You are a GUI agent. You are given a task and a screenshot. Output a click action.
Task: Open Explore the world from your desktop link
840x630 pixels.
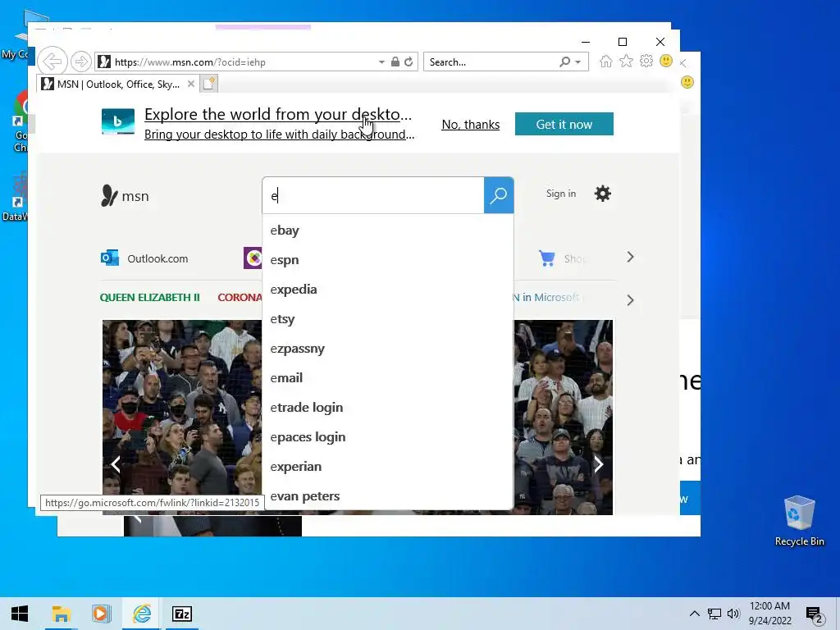click(x=278, y=114)
